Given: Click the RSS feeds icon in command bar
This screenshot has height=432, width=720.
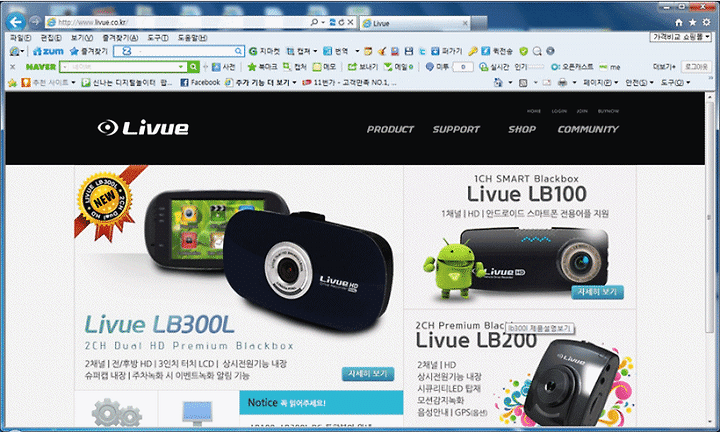Looking at the screenshot, I should click(523, 83).
